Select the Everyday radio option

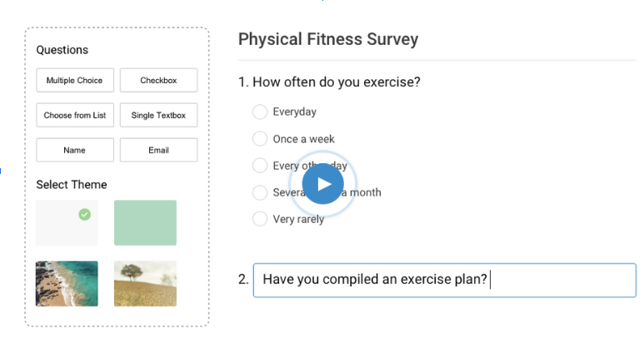[x=260, y=112]
